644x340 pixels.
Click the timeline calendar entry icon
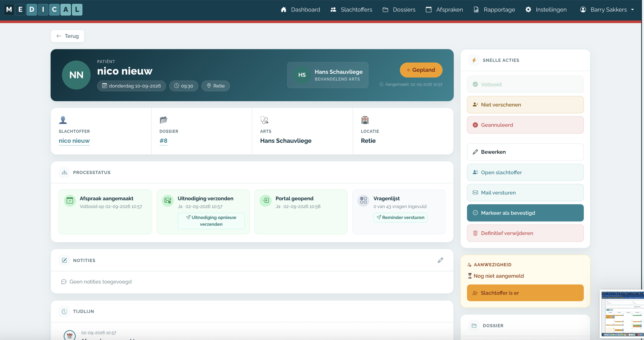pos(69,335)
